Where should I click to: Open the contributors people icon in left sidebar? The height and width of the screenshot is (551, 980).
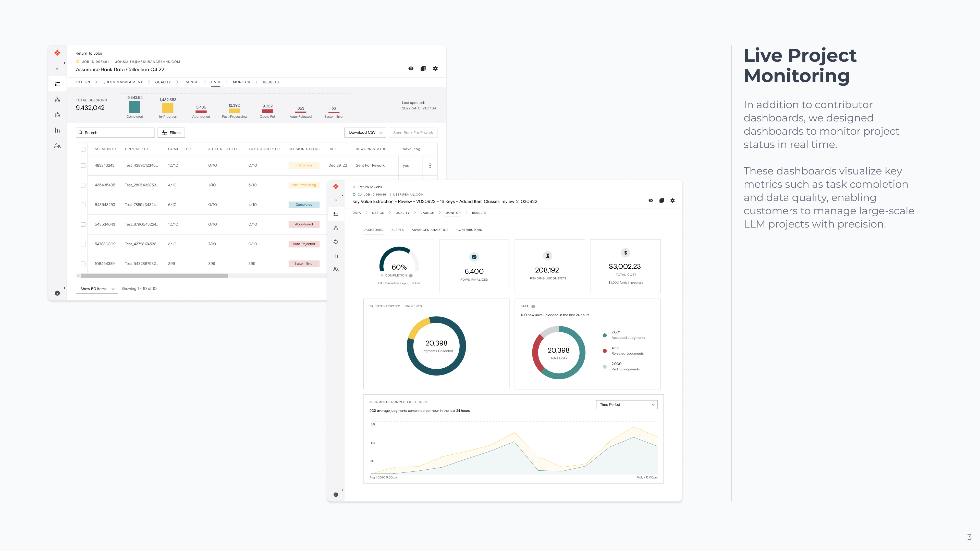(x=57, y=146)
